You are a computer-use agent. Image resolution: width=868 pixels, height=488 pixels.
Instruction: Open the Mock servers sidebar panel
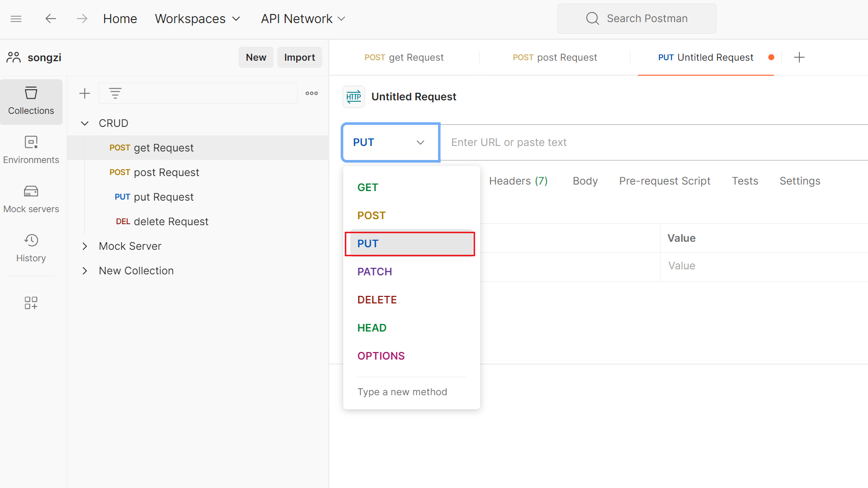[x=31, y=200]
